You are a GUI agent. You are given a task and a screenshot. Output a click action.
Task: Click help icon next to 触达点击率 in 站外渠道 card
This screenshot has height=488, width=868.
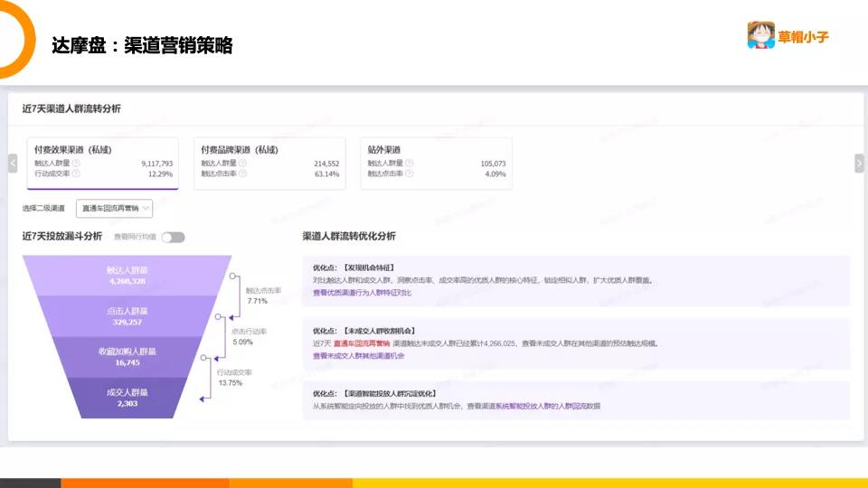[x=410, y=174]
